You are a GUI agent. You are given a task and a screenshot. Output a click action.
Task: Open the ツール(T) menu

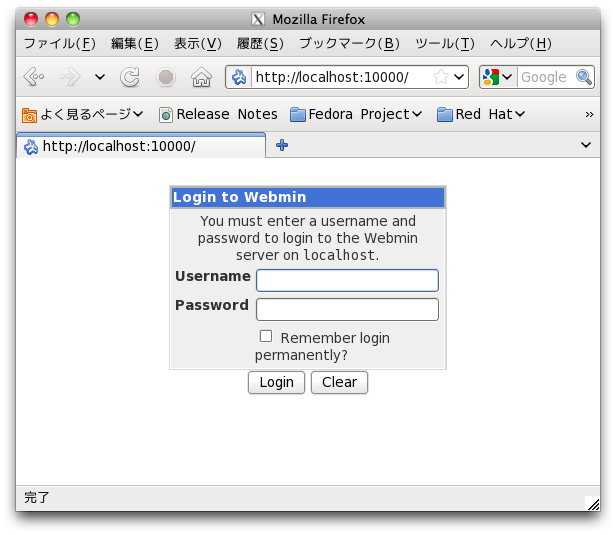click(x=444, y=43)
